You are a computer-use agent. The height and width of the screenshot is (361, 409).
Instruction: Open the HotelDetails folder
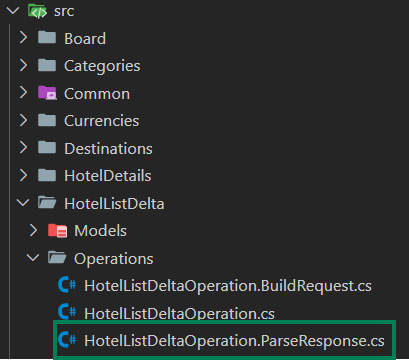(108, 176)
